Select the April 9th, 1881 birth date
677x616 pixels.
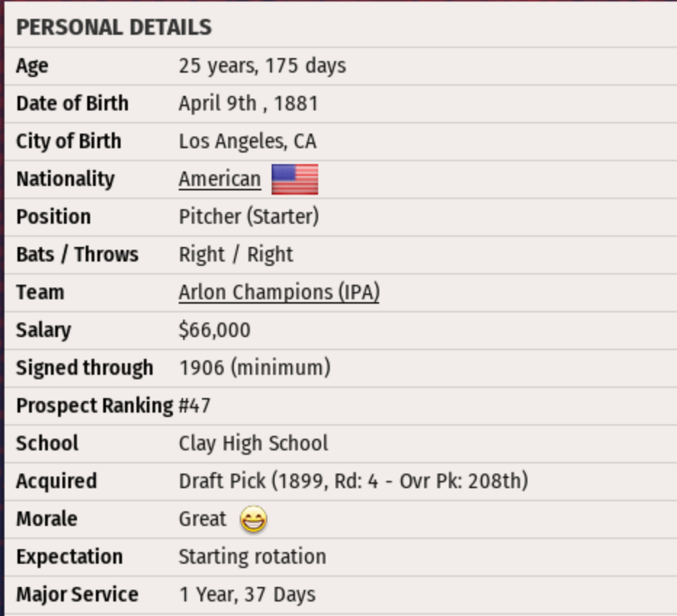tap(248, 103)
